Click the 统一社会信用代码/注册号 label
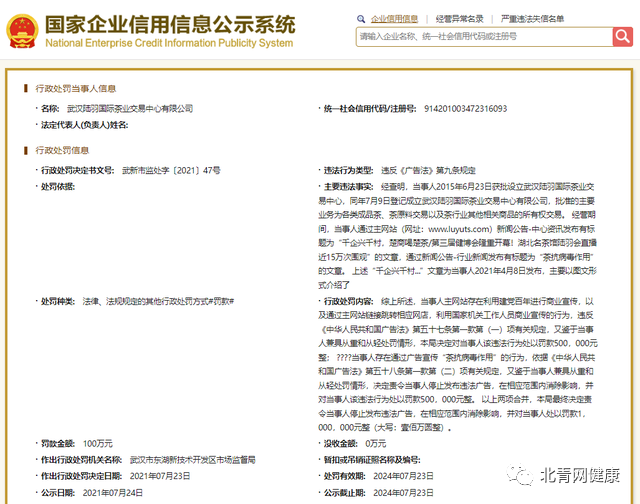 coord(370,109)
